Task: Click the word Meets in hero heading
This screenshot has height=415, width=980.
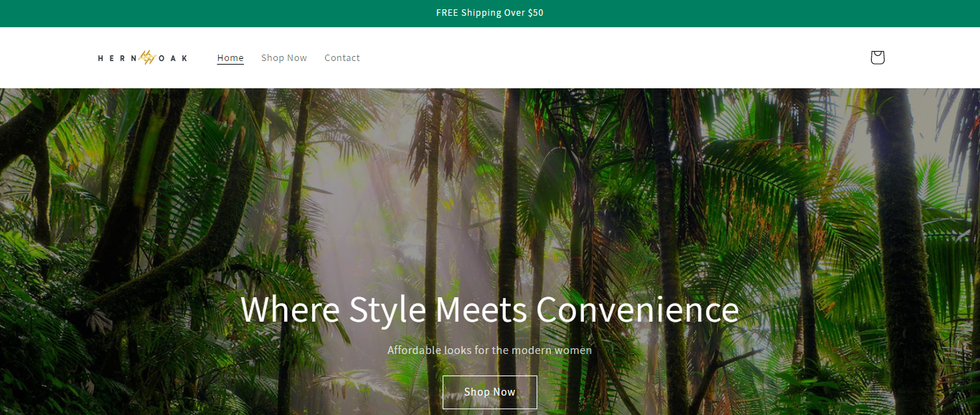Action: (x=481, y=310)
